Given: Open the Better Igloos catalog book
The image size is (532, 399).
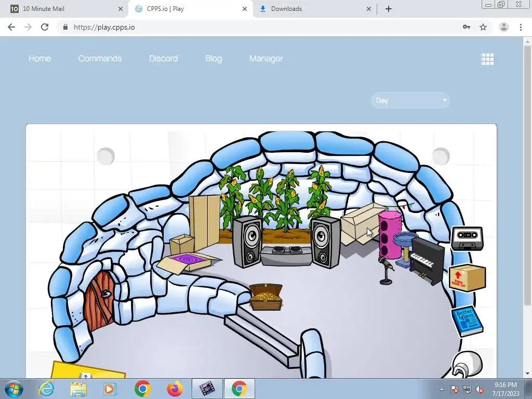Looking at the screenshot, I should [x=467, y=321].
